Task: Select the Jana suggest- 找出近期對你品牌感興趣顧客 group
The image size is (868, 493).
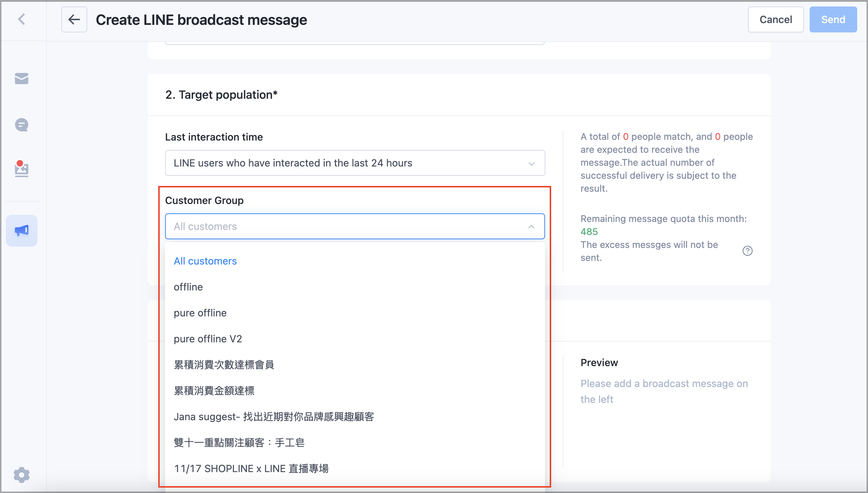Action: [x=355, y=417]
